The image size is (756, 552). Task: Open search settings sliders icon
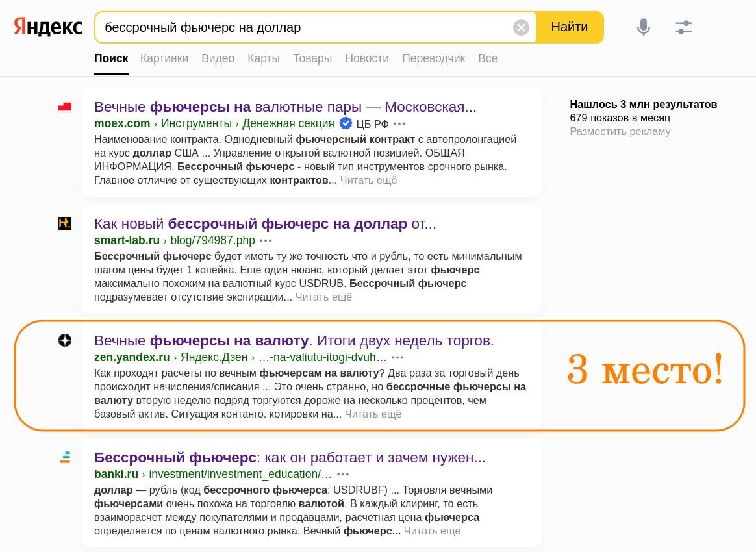pyautogui.click(x=684, y=27)
